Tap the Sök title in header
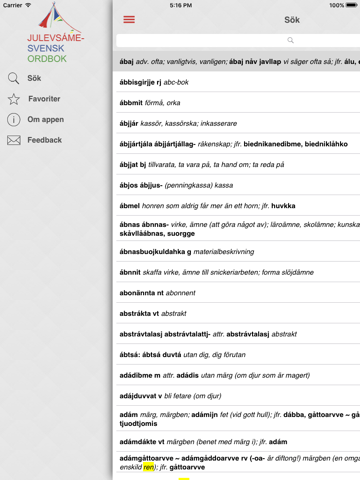Viewport: 360px width, 480px height. 292,20
